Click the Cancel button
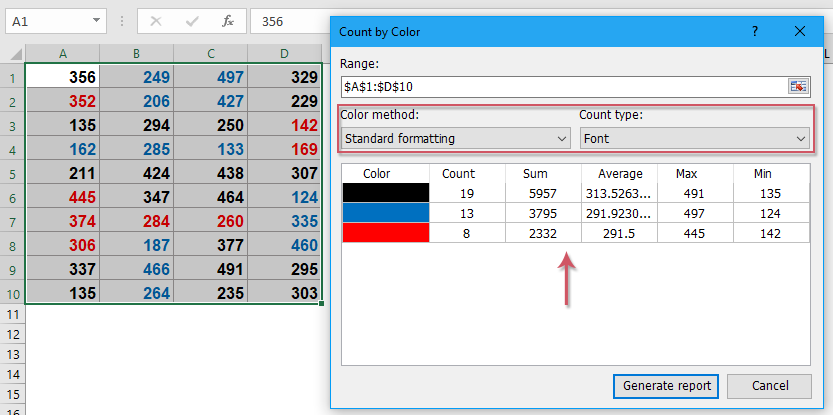Viewport: 833px width, 415px height. pos(770,386)
